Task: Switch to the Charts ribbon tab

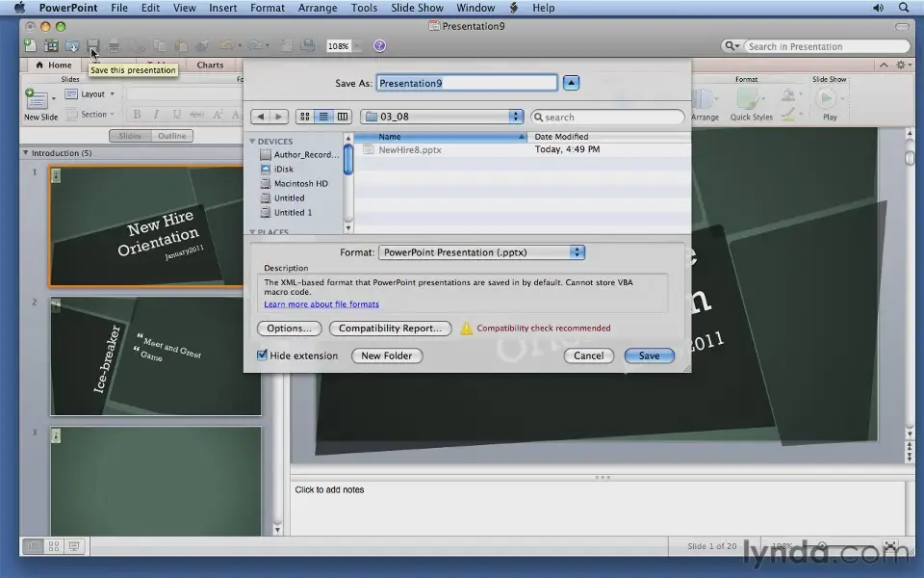Action: coord(210,65)
